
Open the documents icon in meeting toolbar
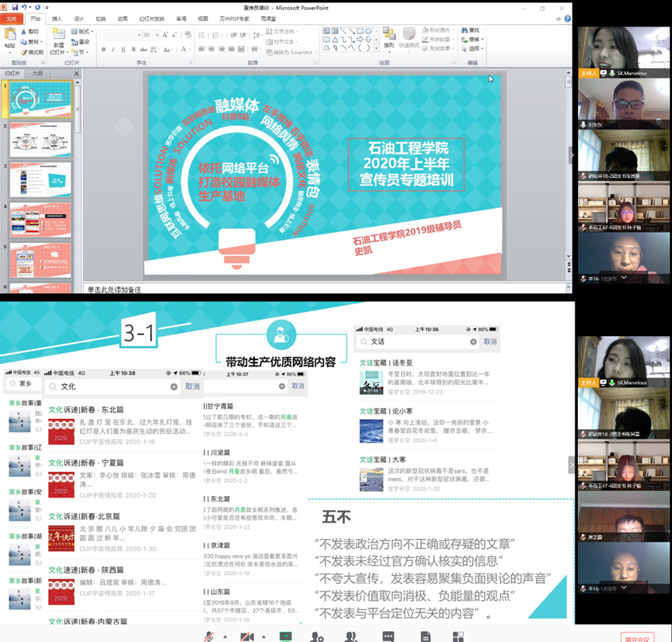pos(424,636)
